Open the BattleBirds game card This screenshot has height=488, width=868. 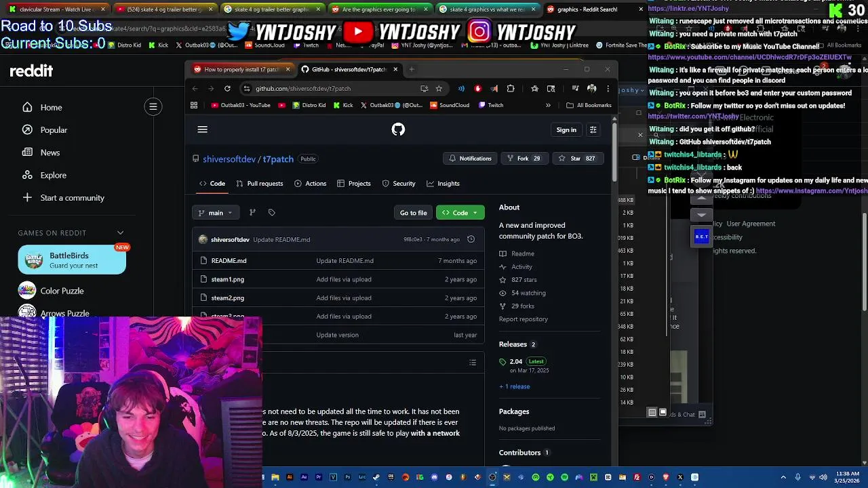[72, 260]
